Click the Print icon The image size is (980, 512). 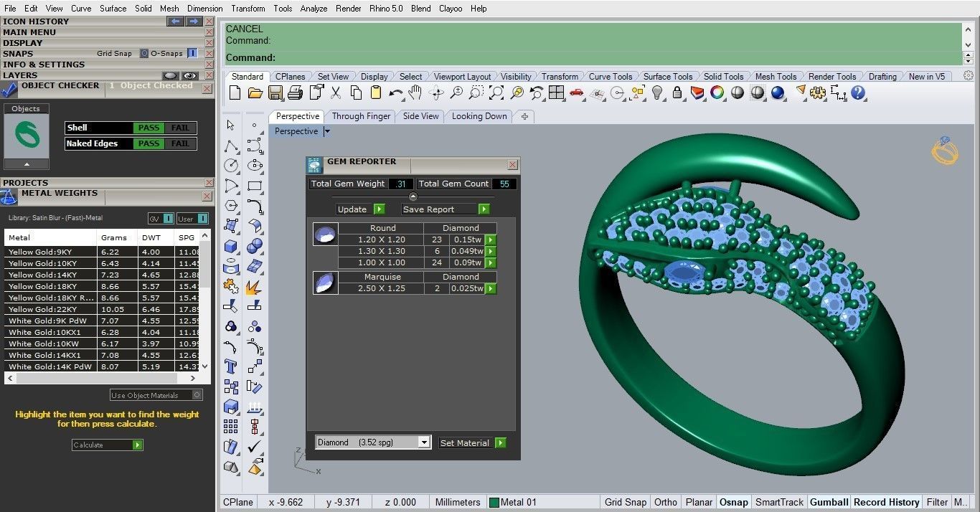tap(295, 93)
